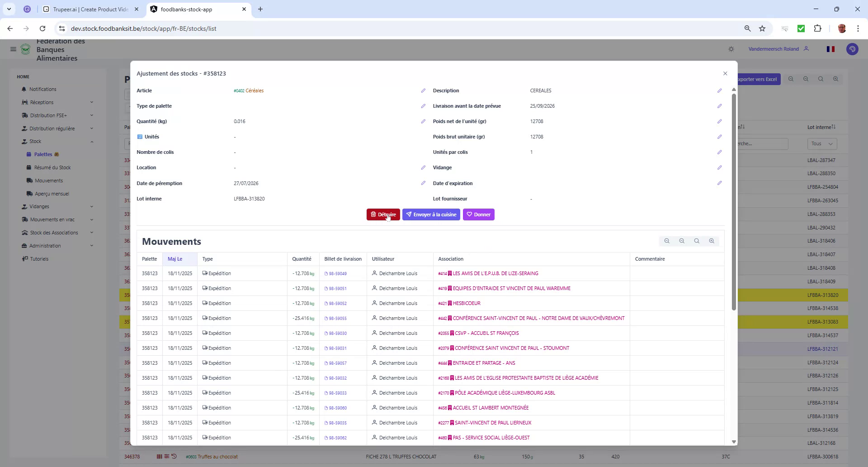Click the Détruire button
This screenshot has width=868, height=467.
click(x=383, y=214)
